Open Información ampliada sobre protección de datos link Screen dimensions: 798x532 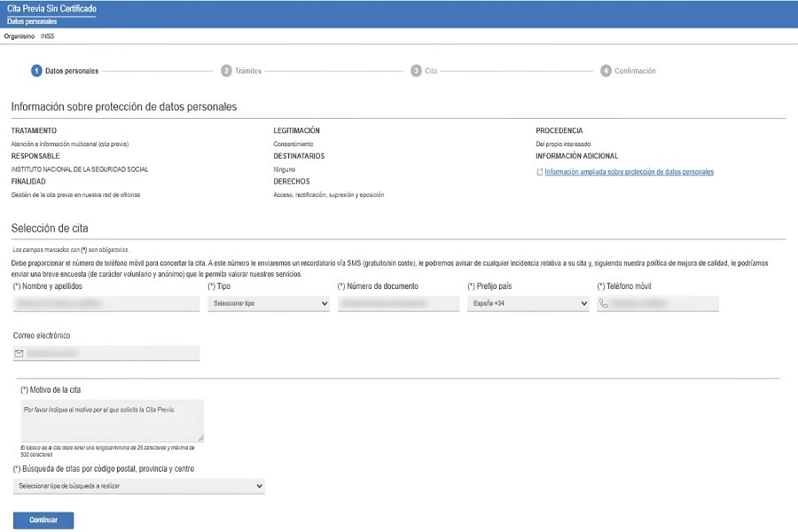click(629, 172)
